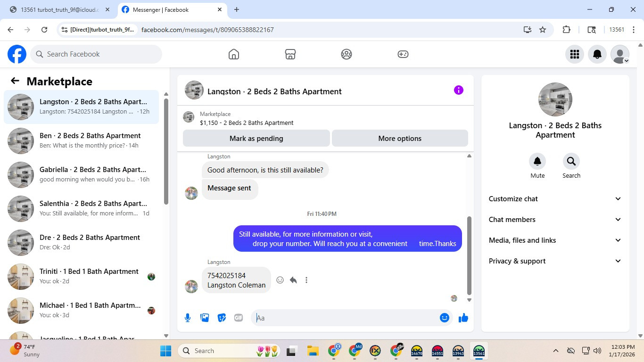Attach a photo file to the message

(205, 318)
